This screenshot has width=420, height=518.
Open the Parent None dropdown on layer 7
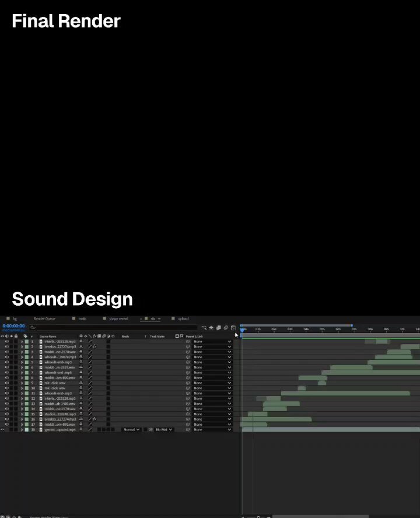(x=212, y=373)
